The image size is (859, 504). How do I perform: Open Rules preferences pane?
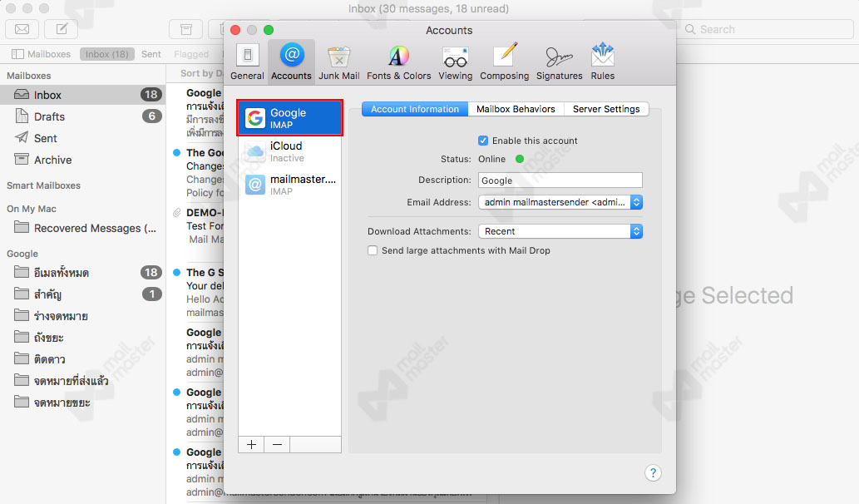[603, 62]
